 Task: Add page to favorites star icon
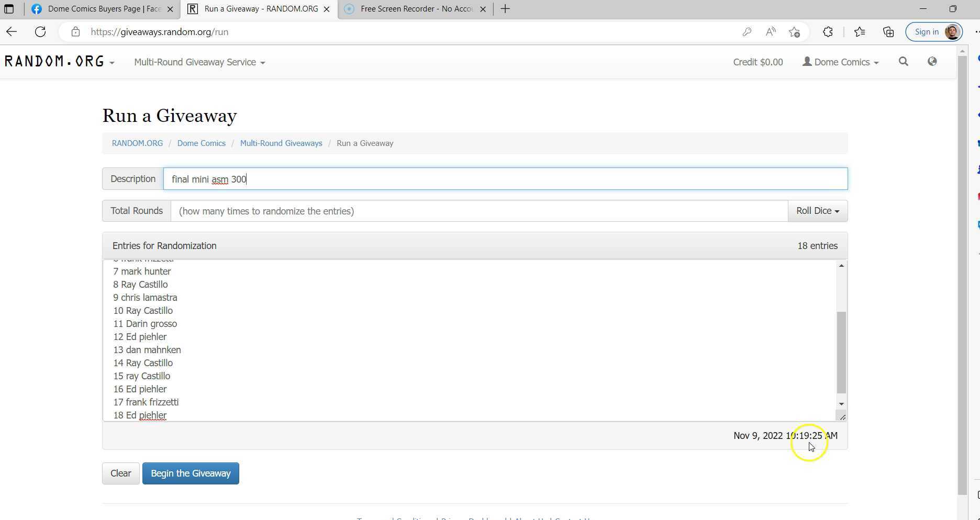tap(794, 32)
